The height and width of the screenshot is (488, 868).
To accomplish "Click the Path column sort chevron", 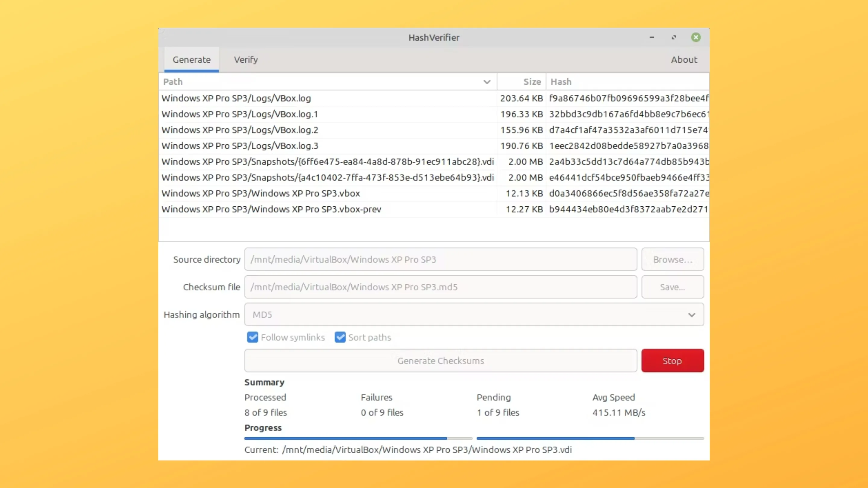I will pyautogui.click(x=486, y=82).
